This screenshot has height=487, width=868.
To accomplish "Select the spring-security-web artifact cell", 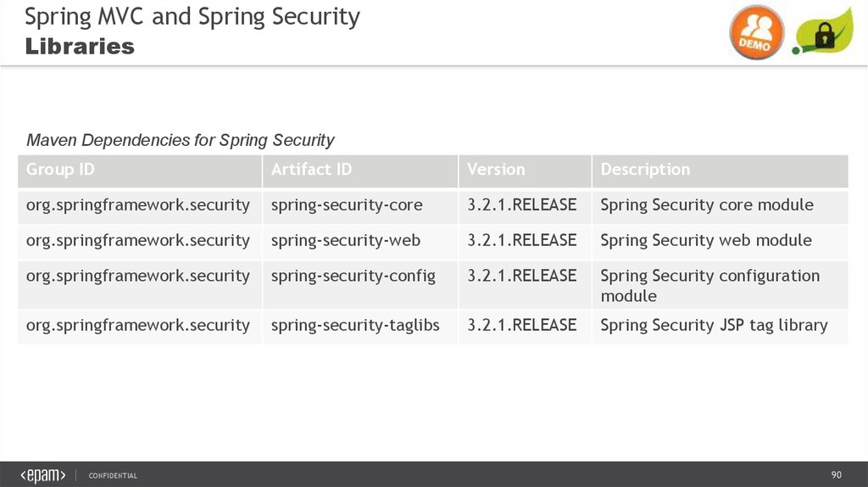I will (x=346, y=241).
